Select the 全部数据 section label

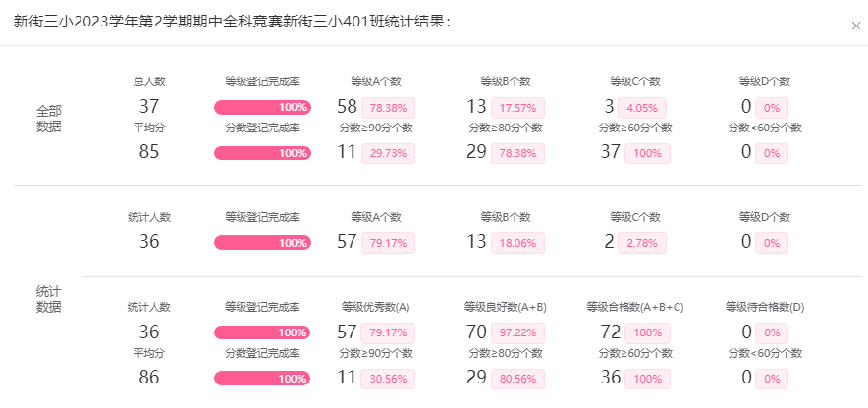(49, 119)
